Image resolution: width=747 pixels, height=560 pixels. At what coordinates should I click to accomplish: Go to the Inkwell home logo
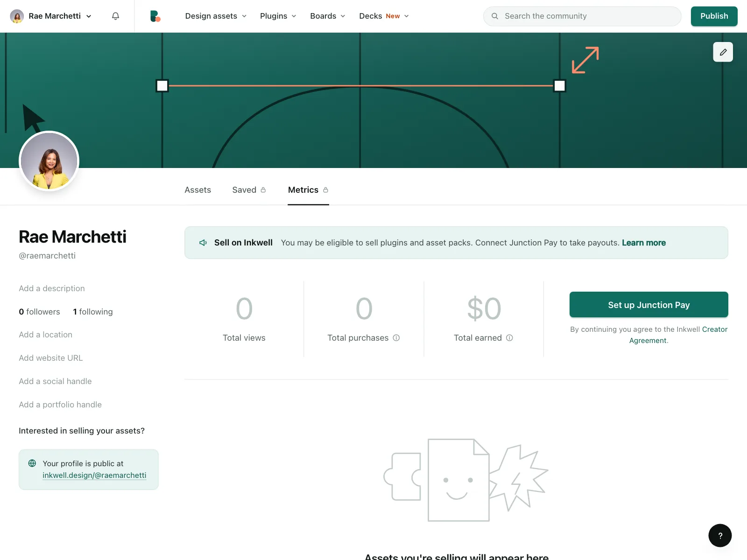pyautogui.click(x=155, y=16)
